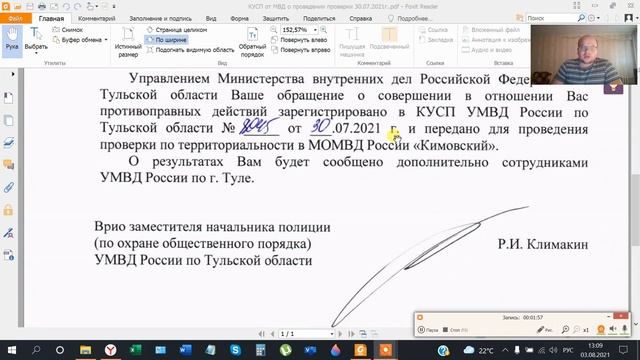Image resolution: width=640 pixels, height=360 pixels.
Task: Enable Обратный порядок reflow view
Action: coord(252,42)
